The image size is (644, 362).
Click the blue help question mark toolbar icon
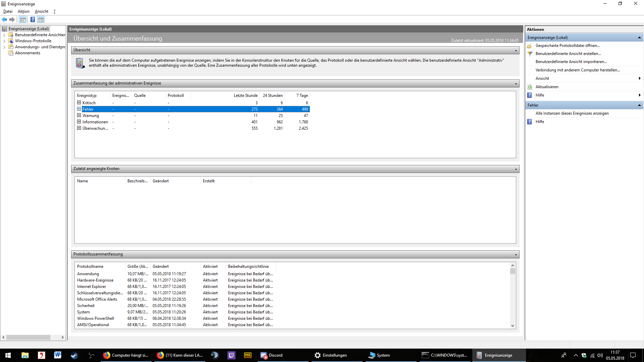[x=33, y=19]
